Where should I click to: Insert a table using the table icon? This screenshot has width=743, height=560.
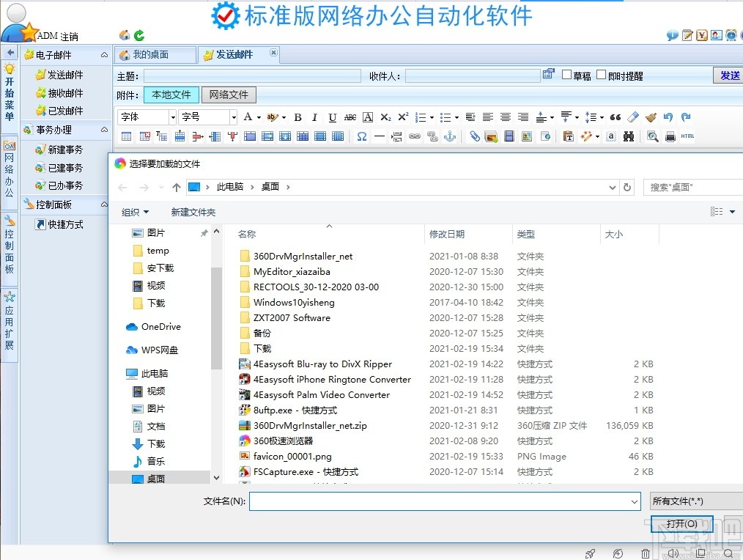point(126,136)
